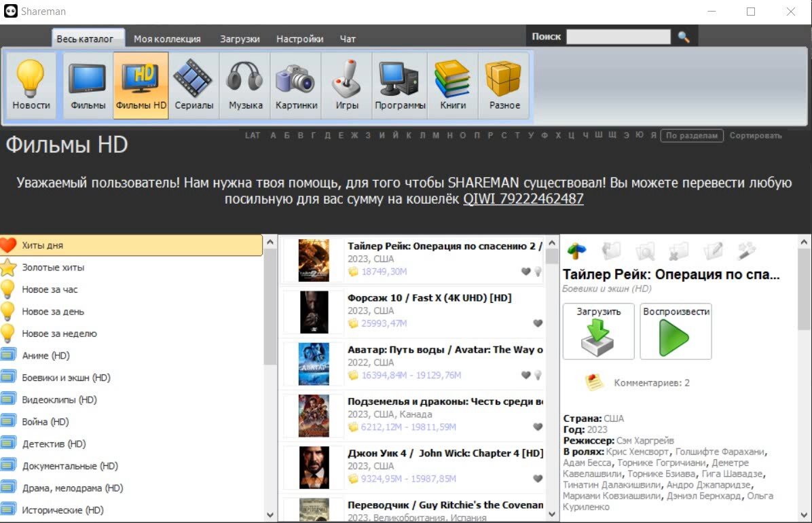Open the Программы computer category
Screen dimensions: 812x523
[x=400, y=86]
